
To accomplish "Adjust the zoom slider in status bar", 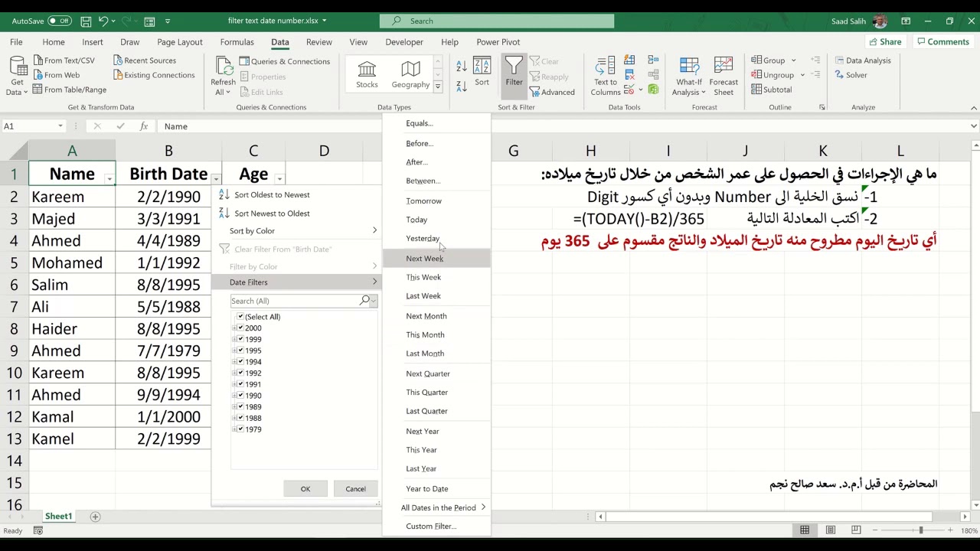I will pyautogui.click(x=921, y=530).
